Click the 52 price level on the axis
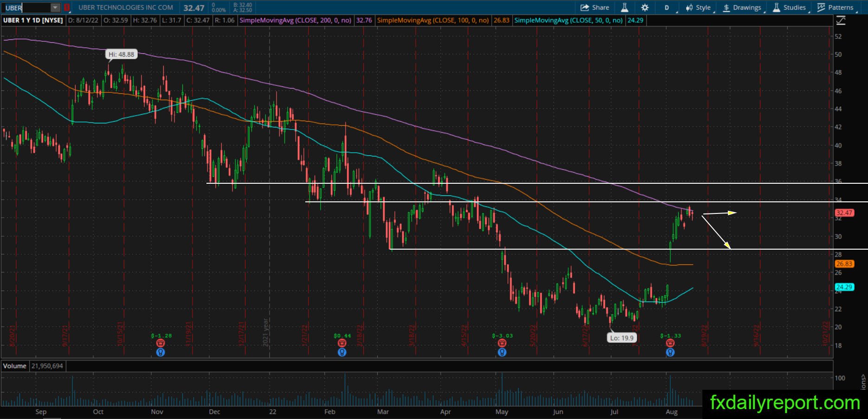The width and height of the screenshot is (868, 419). coord(838,36)
